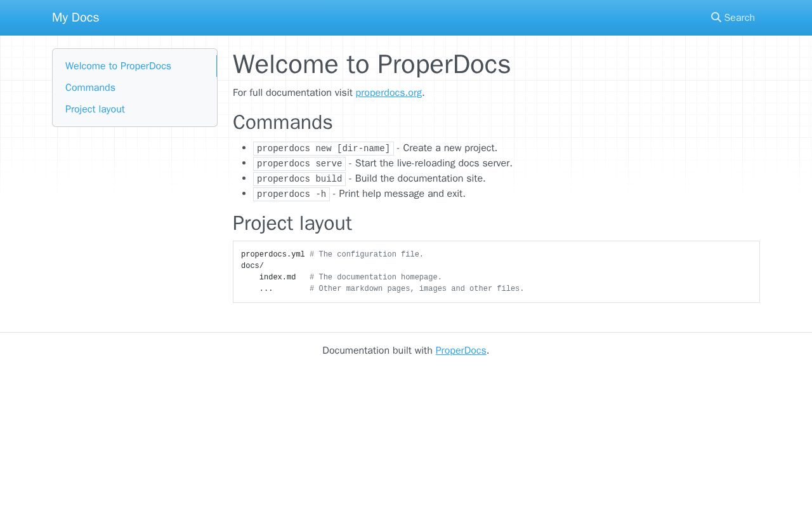This screenshot has height=508, width=812.
Task: Click 'For full documentation visit' text
Action: [293, 93]
